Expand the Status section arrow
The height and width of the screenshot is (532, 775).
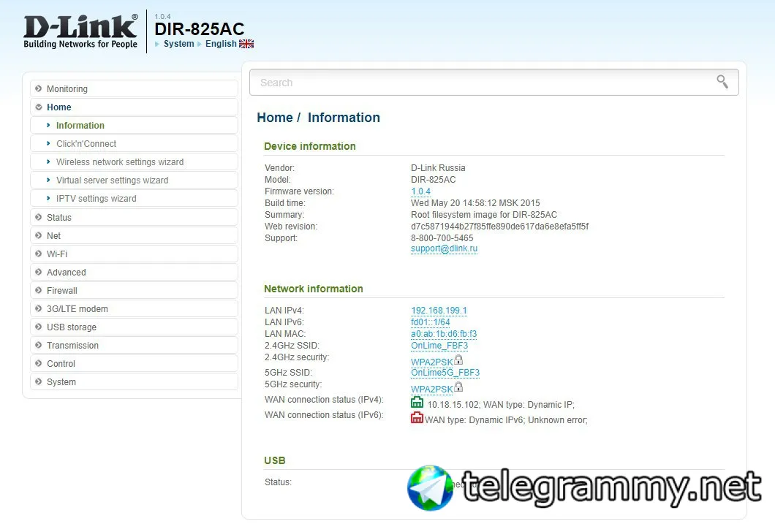click(x=39, y=217)
